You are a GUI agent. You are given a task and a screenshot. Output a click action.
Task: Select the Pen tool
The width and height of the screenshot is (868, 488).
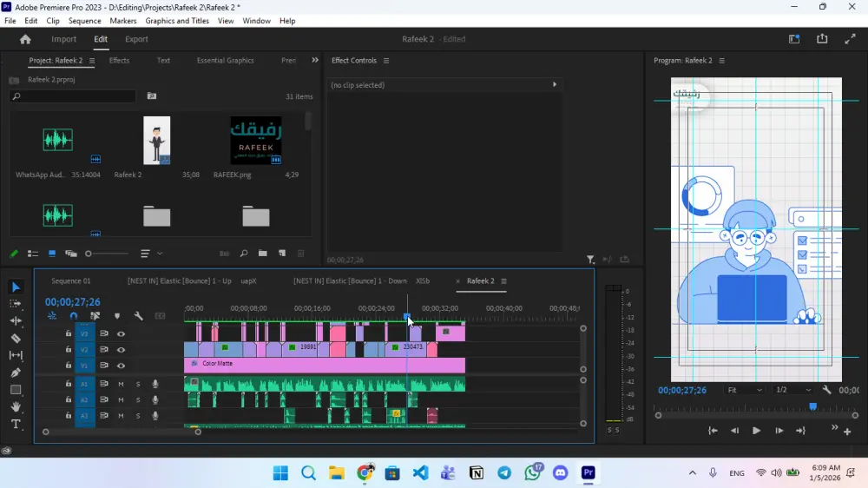(16, 373)
